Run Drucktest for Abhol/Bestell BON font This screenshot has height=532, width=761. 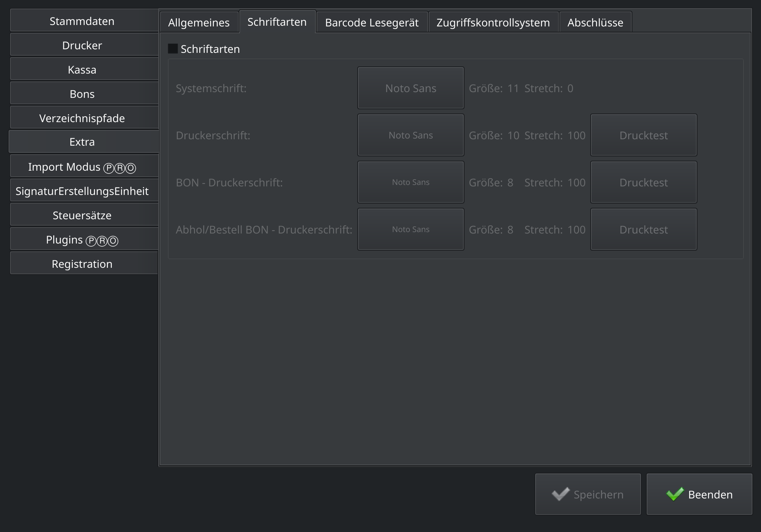coord(644,229)
